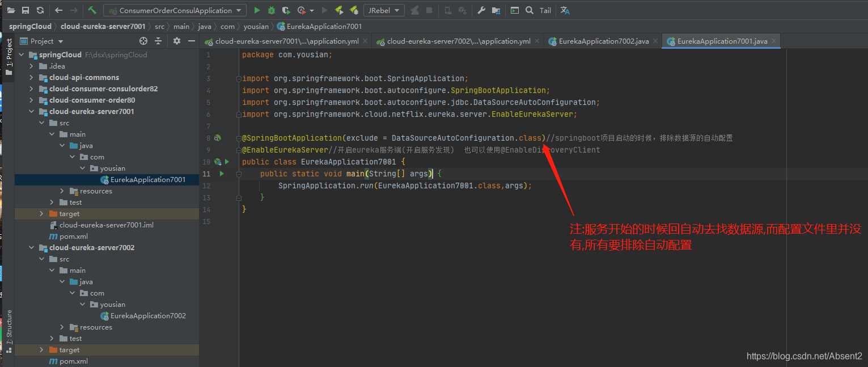This screenshot has width=868, height=367.
Task: Switch to cloud-eureka-server7001 application.yml tab
Action: point(287,41)
